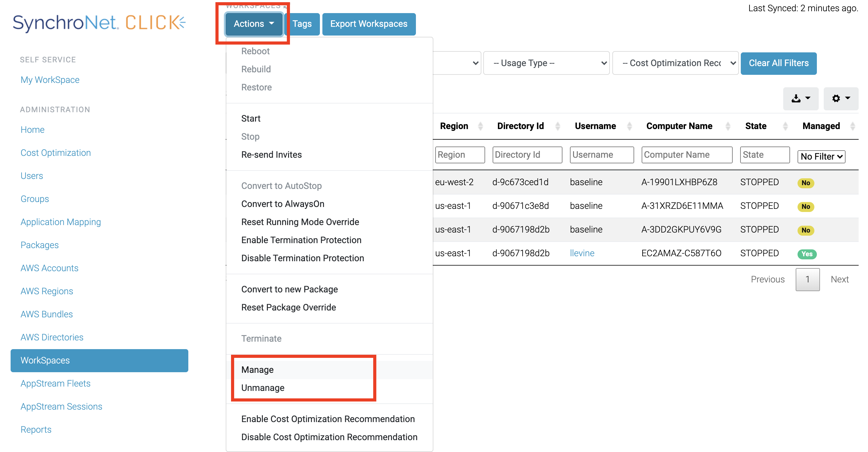
Task: Select Disable Cost Optimization Recommendation
Action: (329, 437)
